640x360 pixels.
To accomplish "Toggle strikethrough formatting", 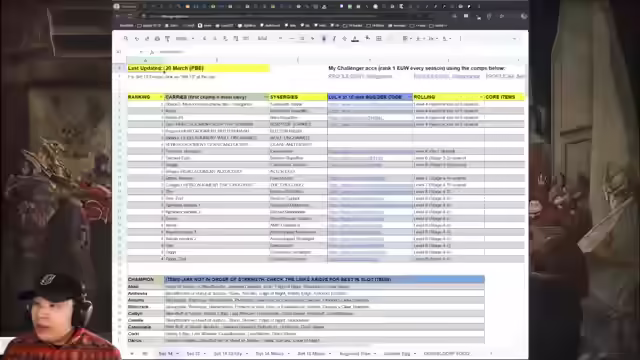I will [x=344, y=38].
